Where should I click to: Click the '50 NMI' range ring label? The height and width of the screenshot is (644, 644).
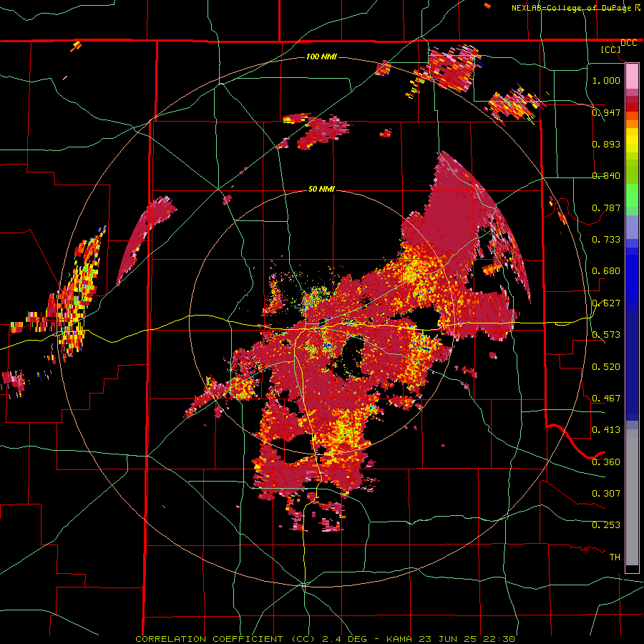point(321,189)
